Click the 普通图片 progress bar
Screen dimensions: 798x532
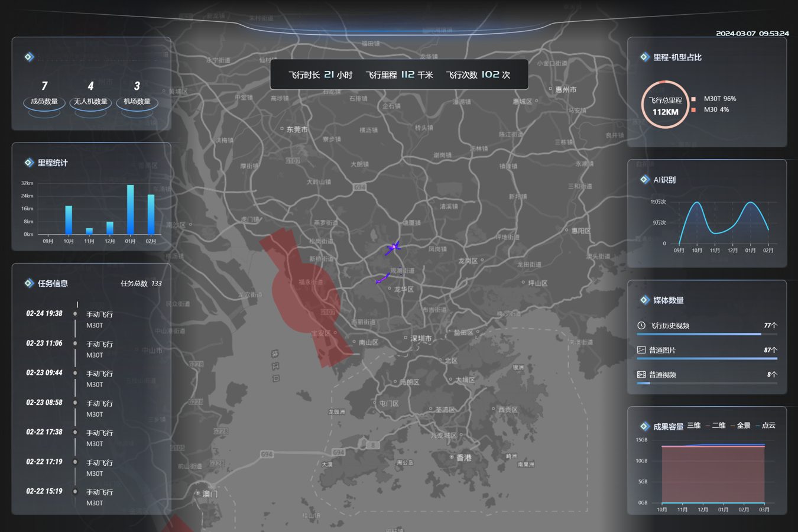[x=707, y=359]
